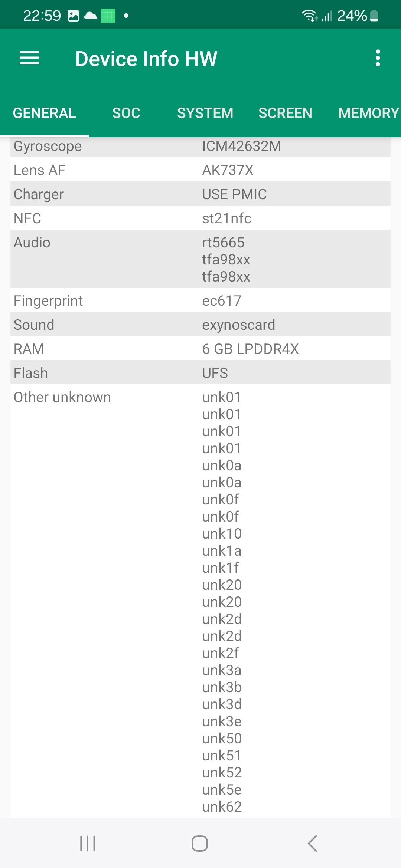Select the GENERAL tab
The height and width of the screenshot is (868, 401).
pos(45,113)
